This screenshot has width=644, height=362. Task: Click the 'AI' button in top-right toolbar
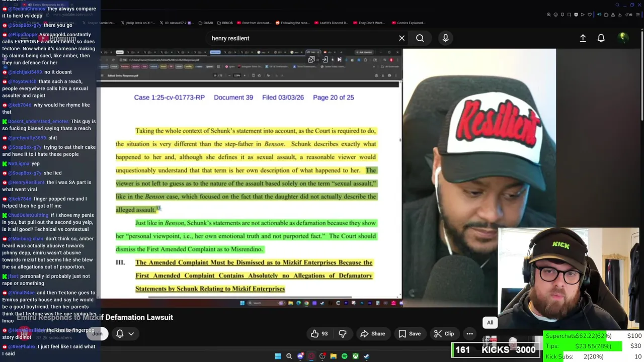(x=629, y=15)
